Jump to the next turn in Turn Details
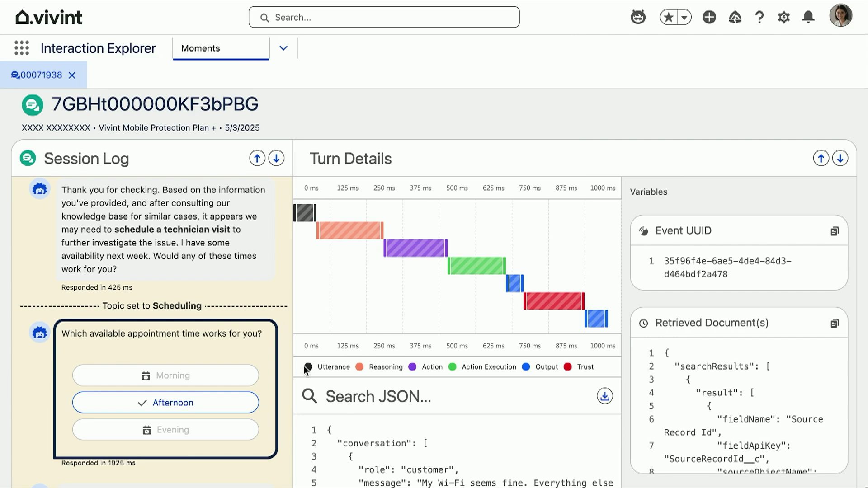This screenshot has height=488, width=868. pyautogui.click(x=840, y=159)
